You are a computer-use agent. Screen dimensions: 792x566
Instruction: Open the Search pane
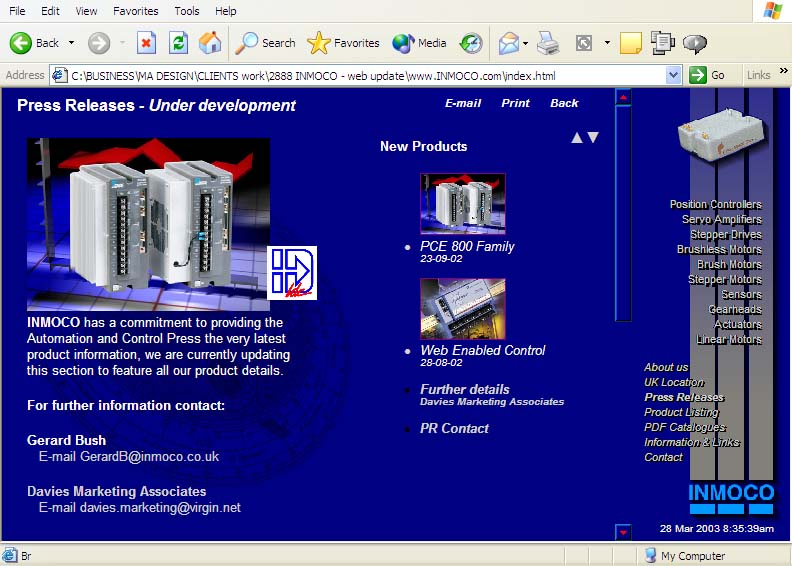click(x=266, y=43)
